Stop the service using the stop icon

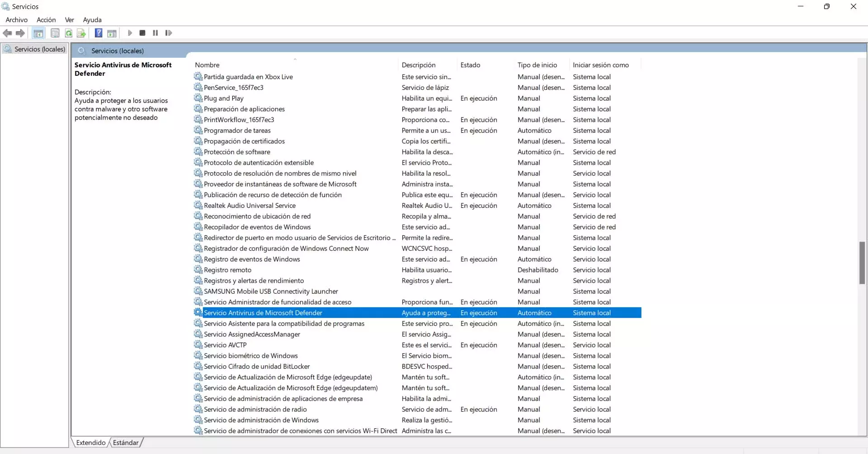pyautogui.click(x=142, y=33)
